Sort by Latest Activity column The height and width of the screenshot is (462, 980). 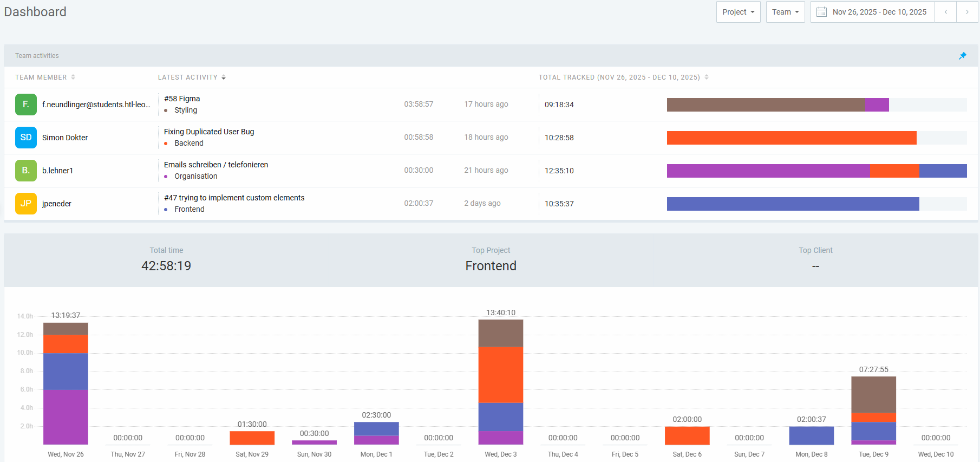click(192, 77)
